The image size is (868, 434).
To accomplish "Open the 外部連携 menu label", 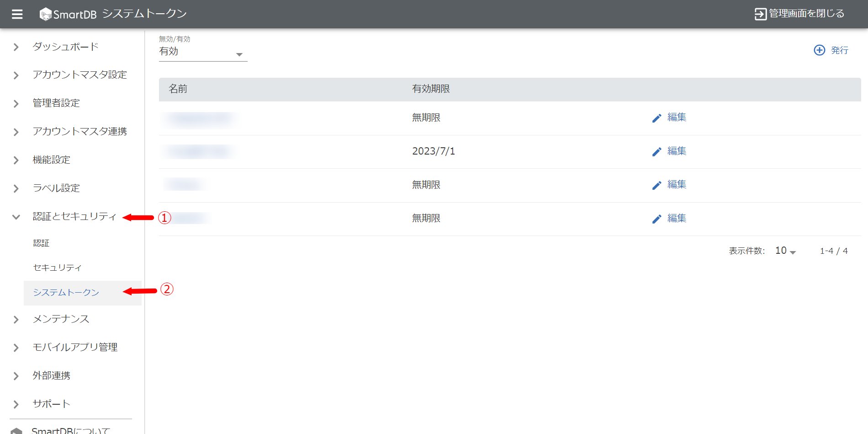I will pos(52,375).
